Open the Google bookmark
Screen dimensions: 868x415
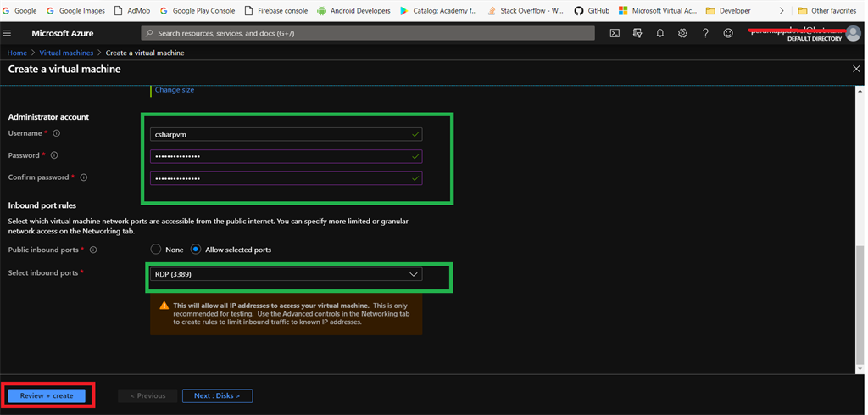(x=20, y=10)
